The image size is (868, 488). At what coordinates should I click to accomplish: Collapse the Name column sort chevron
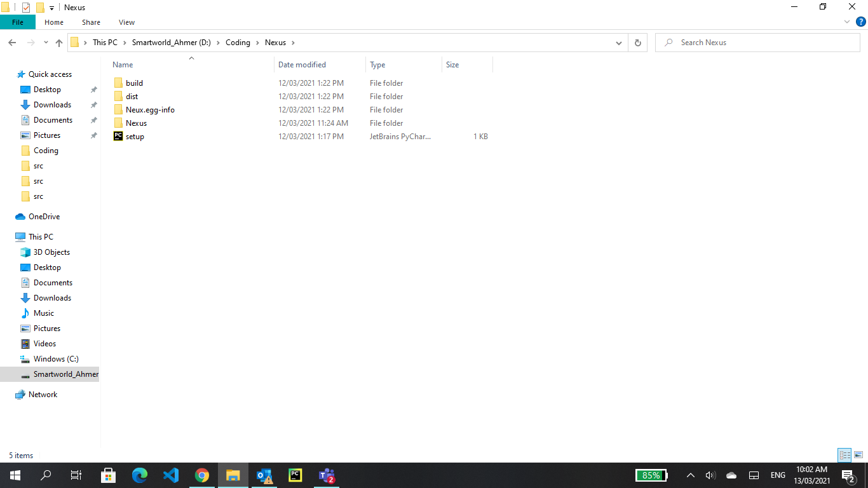coord(191,58)
